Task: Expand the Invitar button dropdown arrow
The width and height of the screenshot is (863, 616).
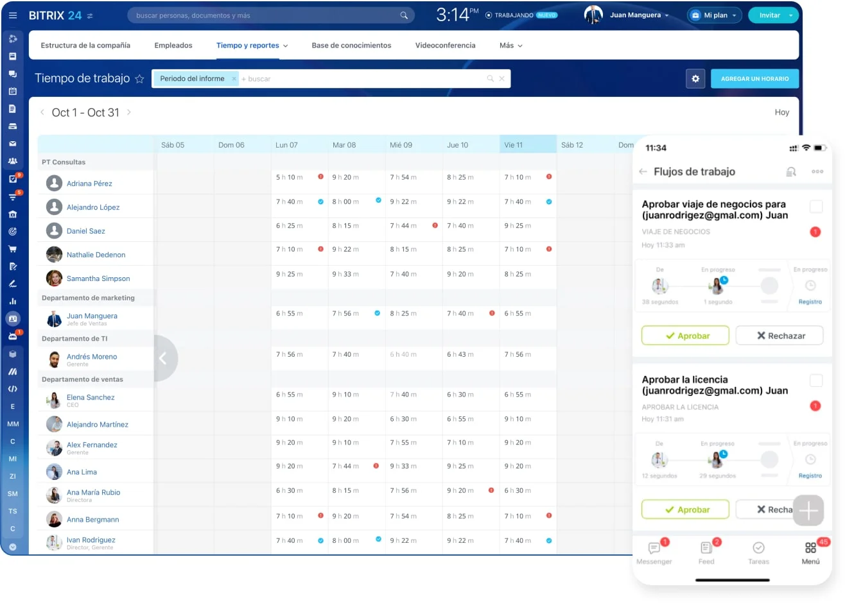Action: [x=791, y=15]
